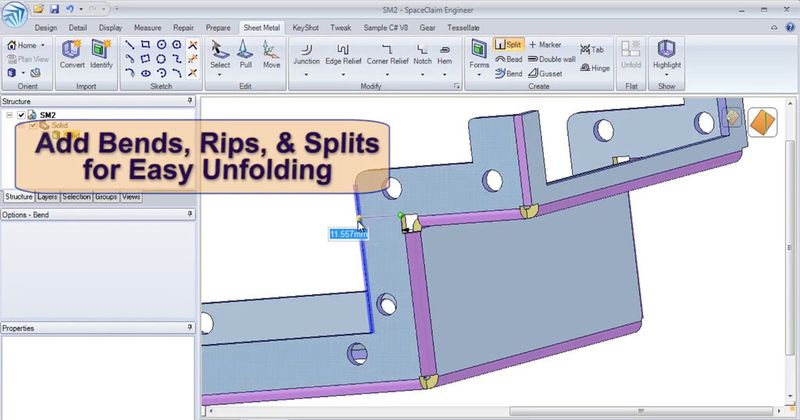The image size is (800, 420).
Task: Click the Marker tool
Action: (x=544, y=45)
